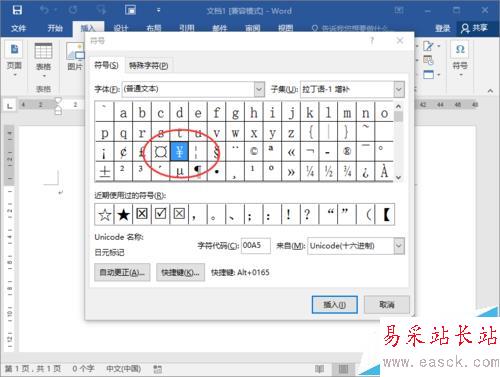Select the 【 bracket in recent symbols

click(385, 214)
